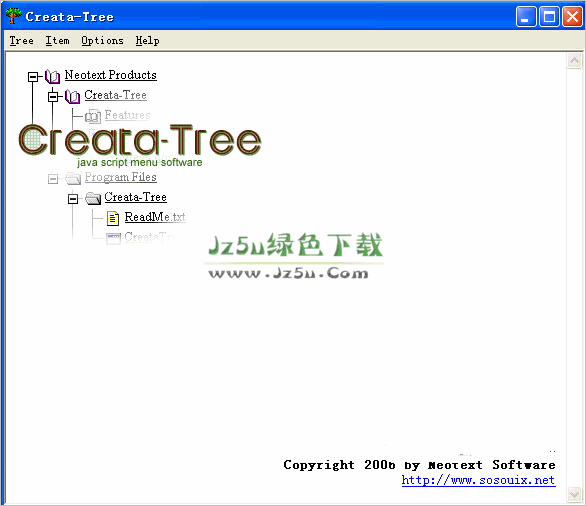Click the Creata-Tree open folder icon
The width and height of the screenshot is (586, 506).
pyautogui.click(x=93, y=198)
